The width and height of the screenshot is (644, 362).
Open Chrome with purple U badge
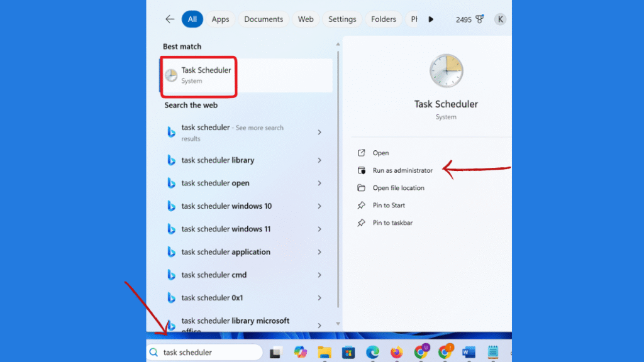pos(421,351)
